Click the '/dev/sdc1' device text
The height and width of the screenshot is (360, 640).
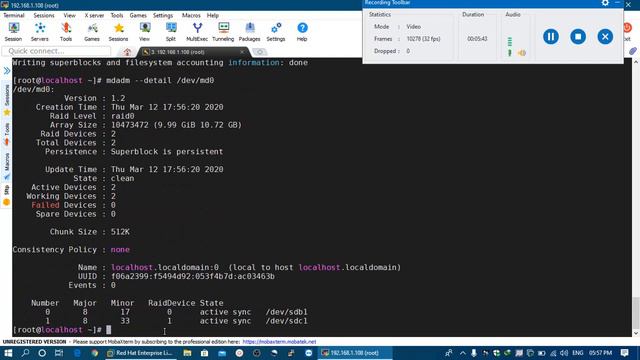pos(287,321)
